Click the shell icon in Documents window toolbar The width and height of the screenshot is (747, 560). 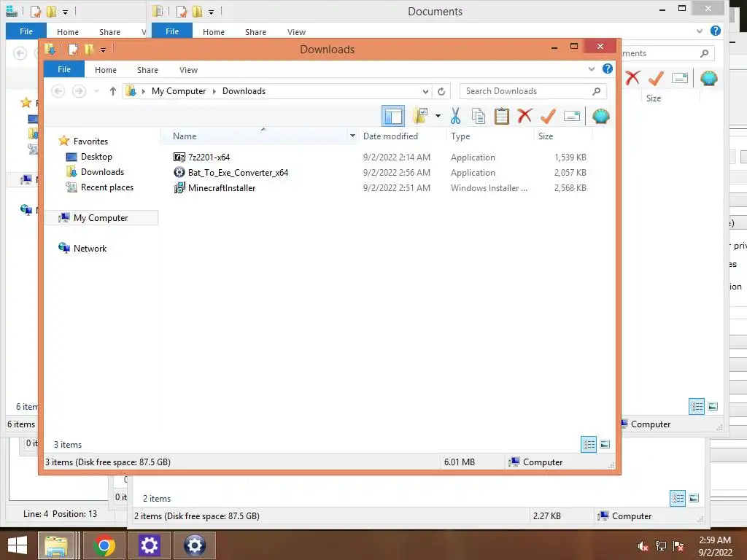tap(709, 77)
